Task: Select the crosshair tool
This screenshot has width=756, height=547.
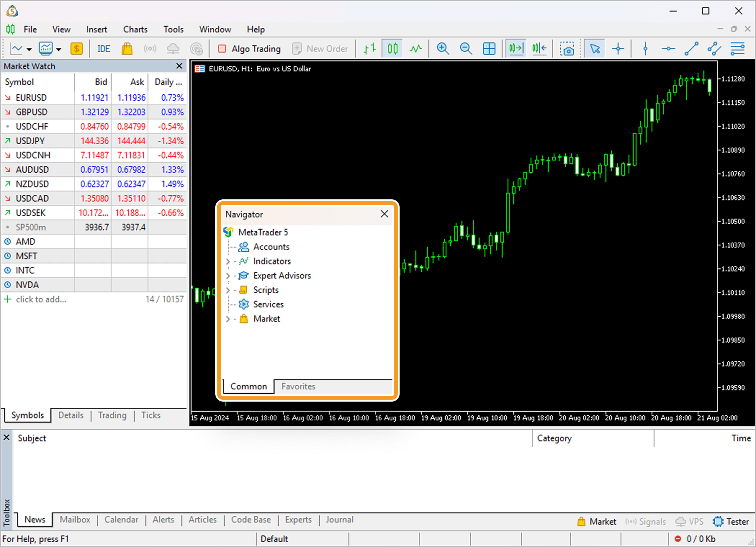Action: pos(618,48)
